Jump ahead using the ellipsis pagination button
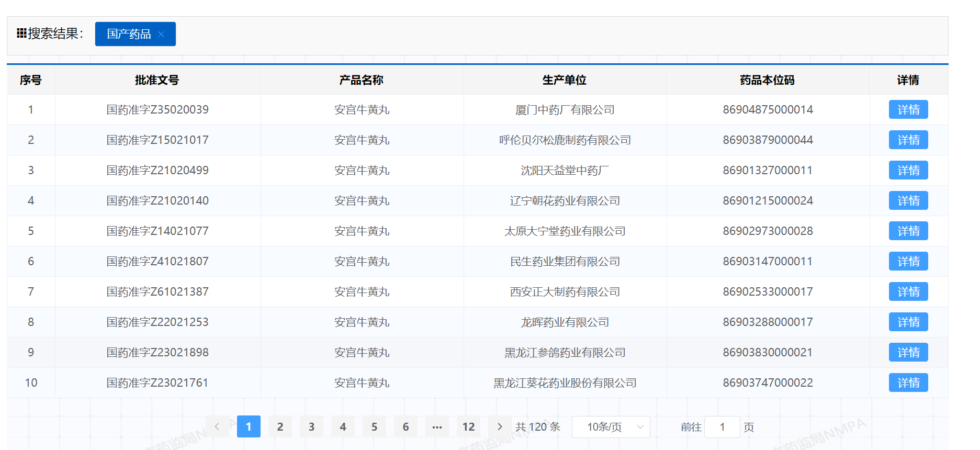The height and width of the screenshot is (450, 980). tap(437, 426)
